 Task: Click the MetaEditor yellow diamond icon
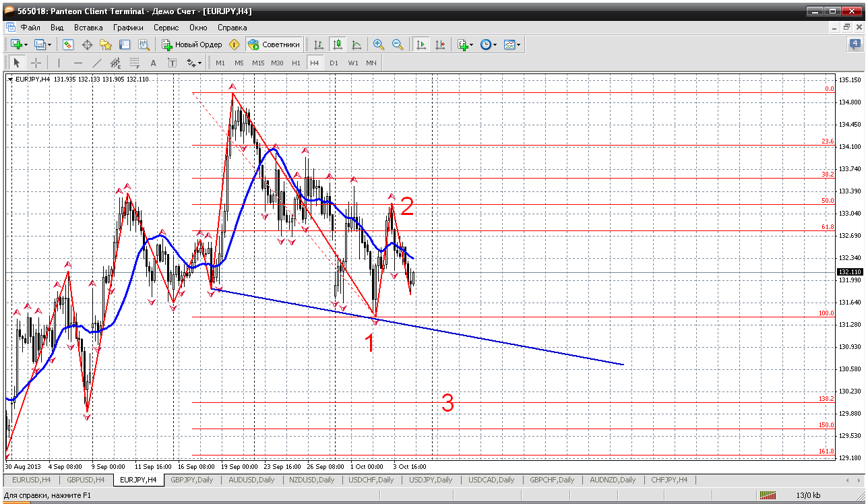point(235,44)
